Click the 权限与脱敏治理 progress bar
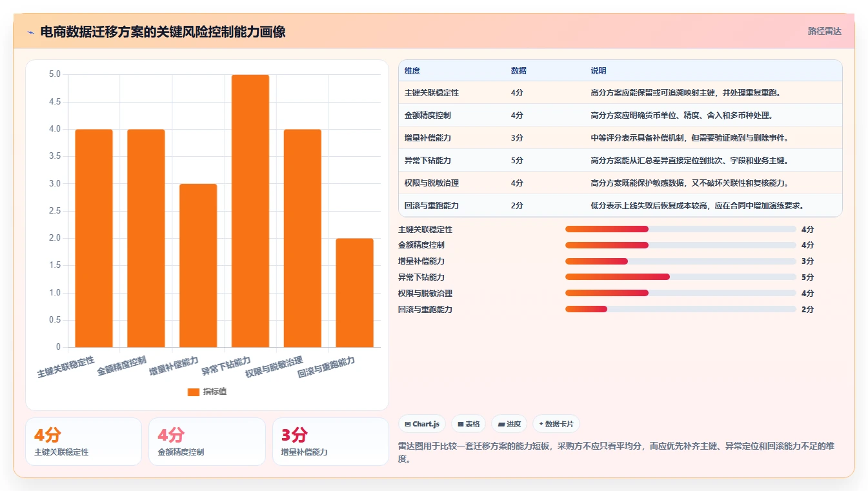 pyautogui.click(x=680, y=293)
